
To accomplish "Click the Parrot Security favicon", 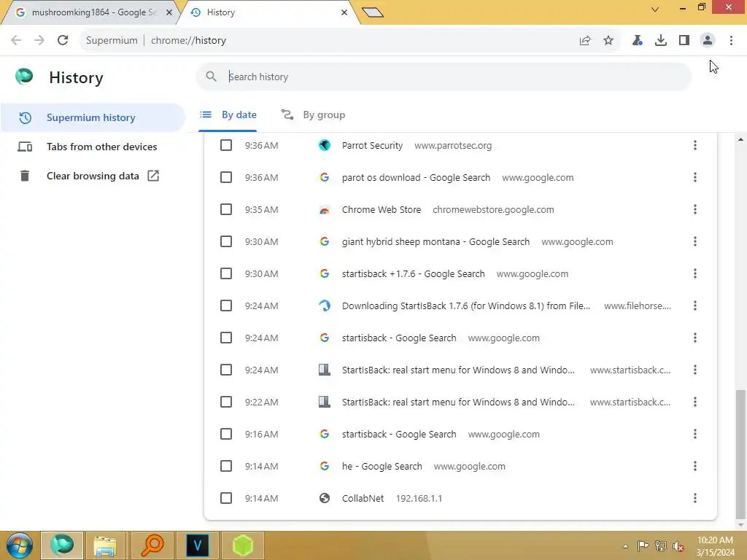I will coord(325,145).
